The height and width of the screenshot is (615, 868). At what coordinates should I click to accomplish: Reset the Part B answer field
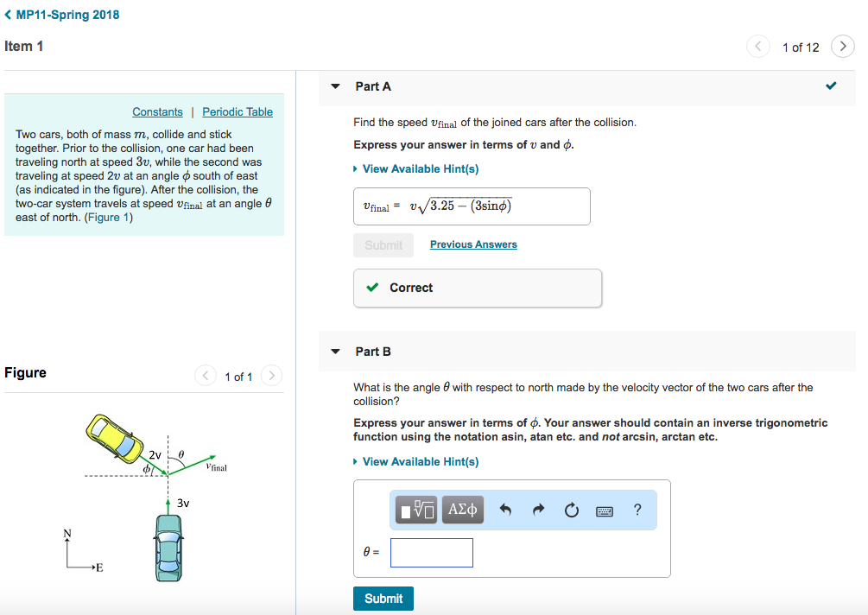point(571,510)
